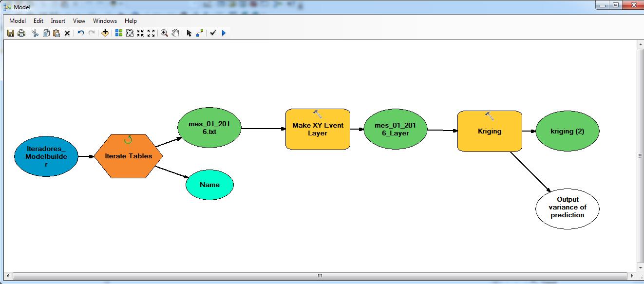Screen dimensions: 644x284
Task: Click the Zoom In magnifier tool
Action: click(164, 33)
